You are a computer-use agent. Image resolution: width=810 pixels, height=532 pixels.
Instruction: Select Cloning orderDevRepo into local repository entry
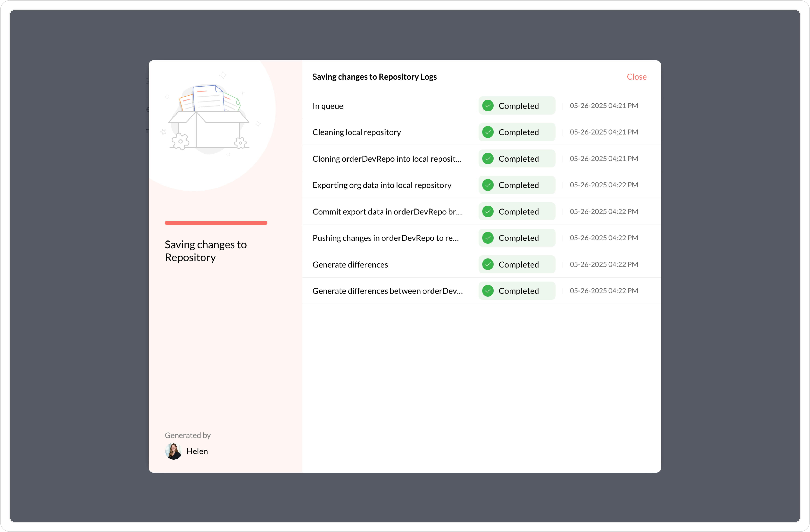[387, 159]
